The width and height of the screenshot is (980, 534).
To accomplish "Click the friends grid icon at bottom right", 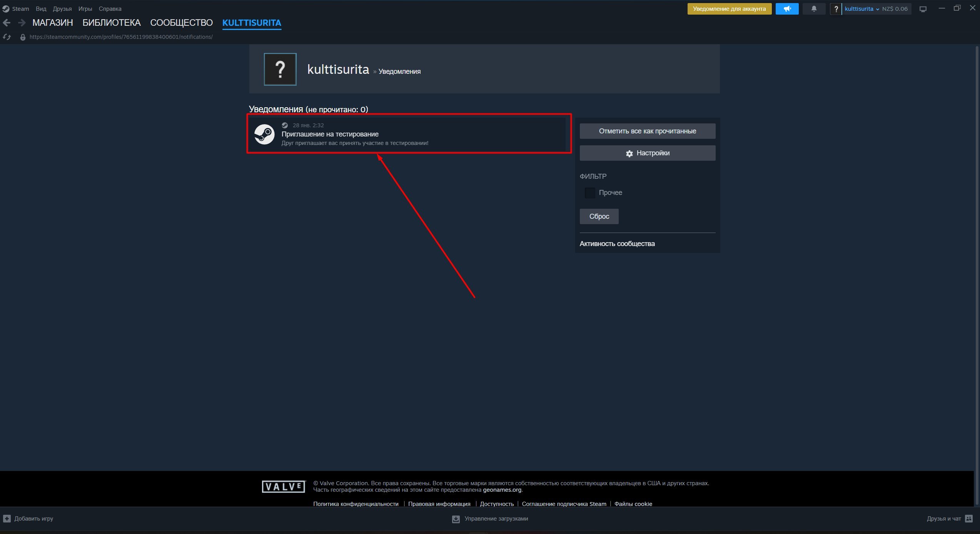I will 969,519.
